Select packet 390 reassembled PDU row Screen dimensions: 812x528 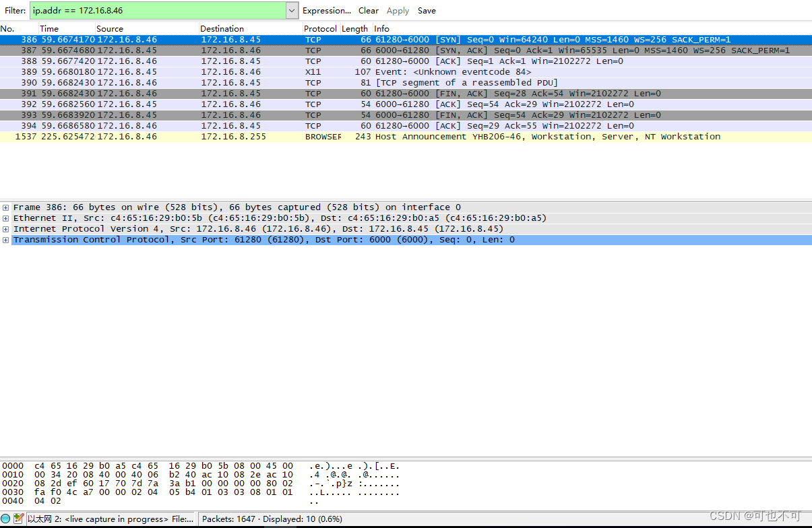406,83
